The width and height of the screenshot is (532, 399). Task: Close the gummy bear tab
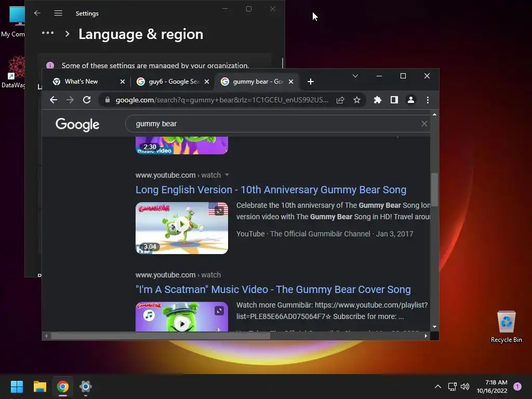(x=291, y=82)
